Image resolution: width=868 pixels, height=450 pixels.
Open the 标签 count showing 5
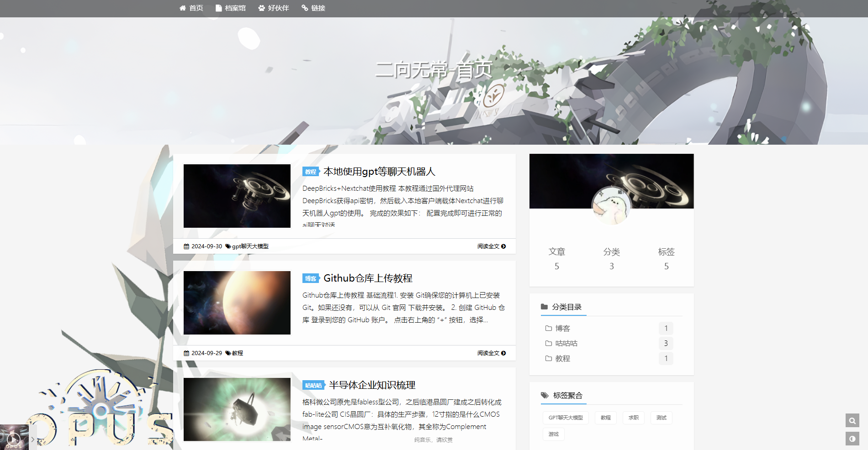click(666, 259)
